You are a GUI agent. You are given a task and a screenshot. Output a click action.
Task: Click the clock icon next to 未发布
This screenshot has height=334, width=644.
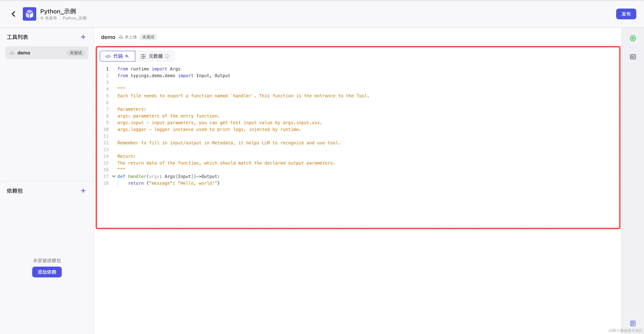tap(42, 18)
